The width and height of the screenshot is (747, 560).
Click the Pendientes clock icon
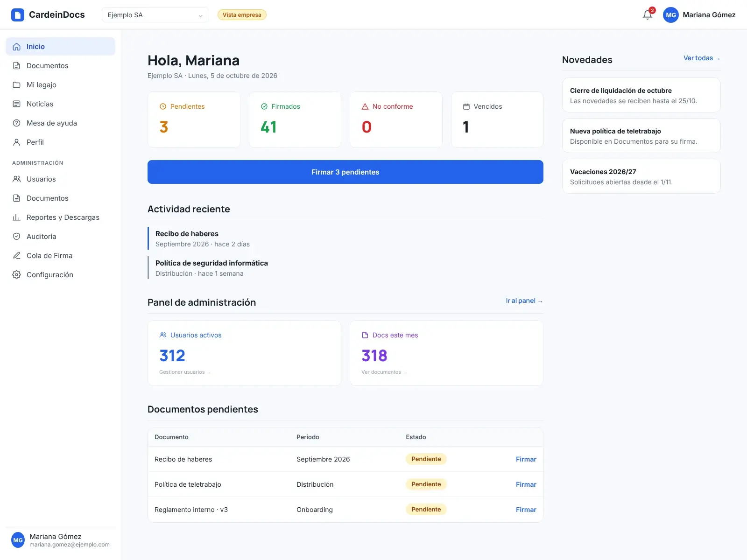pyautogui.click(x=163, y=106)
